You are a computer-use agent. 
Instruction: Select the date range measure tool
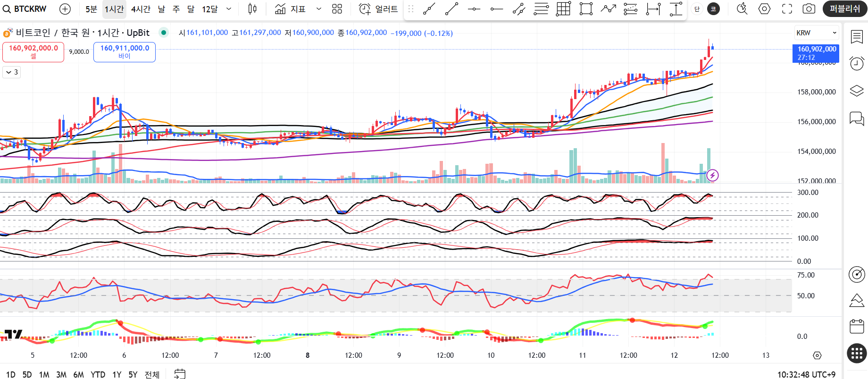point(653,9)
